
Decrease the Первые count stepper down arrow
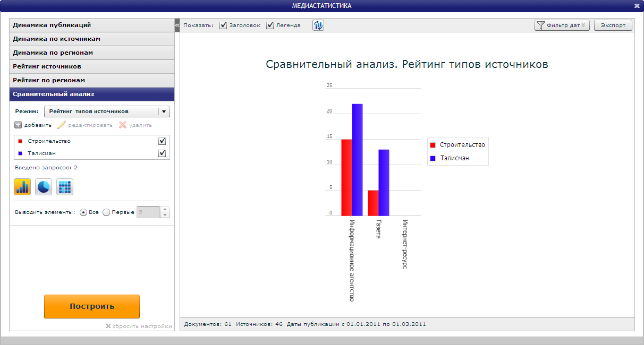165,215
